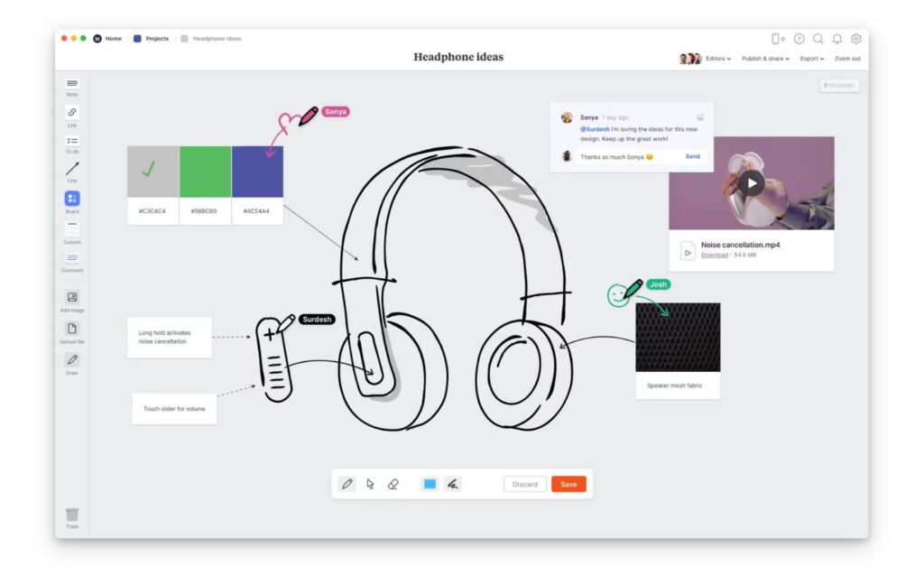Open the help question mark icon

point(799,38)
